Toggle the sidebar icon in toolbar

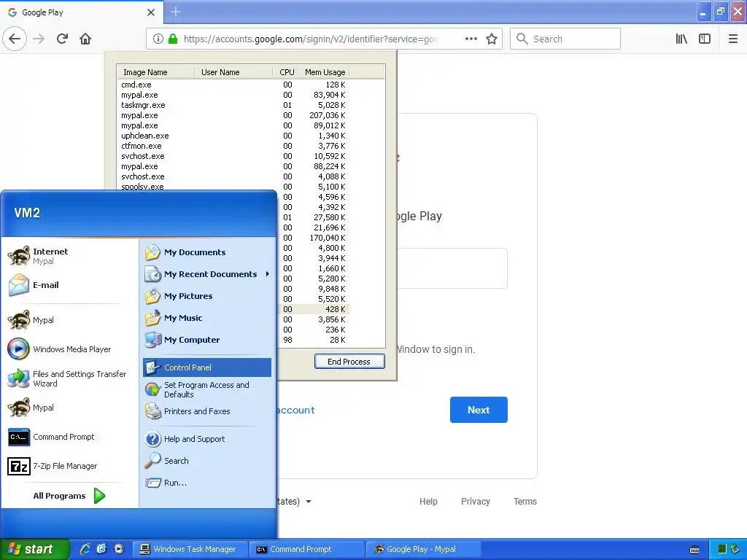(x=705, y=39)
